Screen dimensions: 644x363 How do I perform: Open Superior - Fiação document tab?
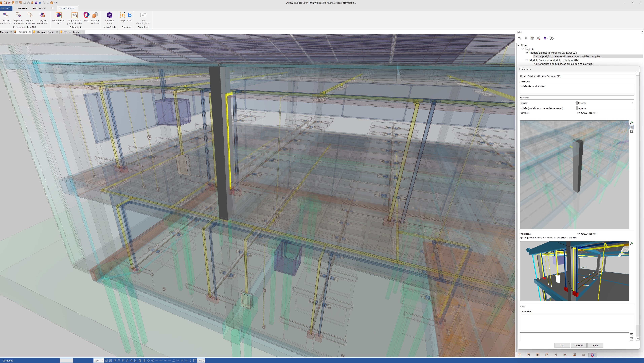[45, 32]
